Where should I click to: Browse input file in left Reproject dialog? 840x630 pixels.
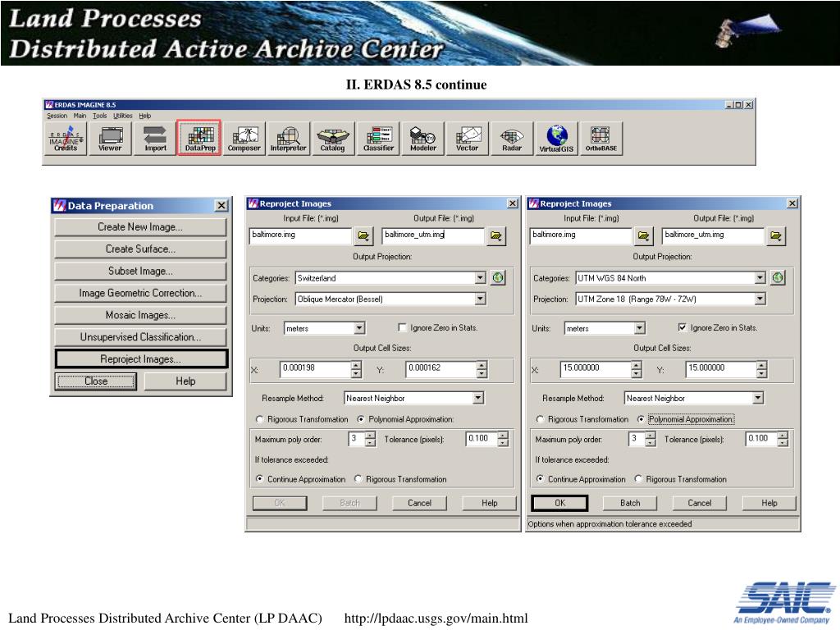click(x=363, y=235)
